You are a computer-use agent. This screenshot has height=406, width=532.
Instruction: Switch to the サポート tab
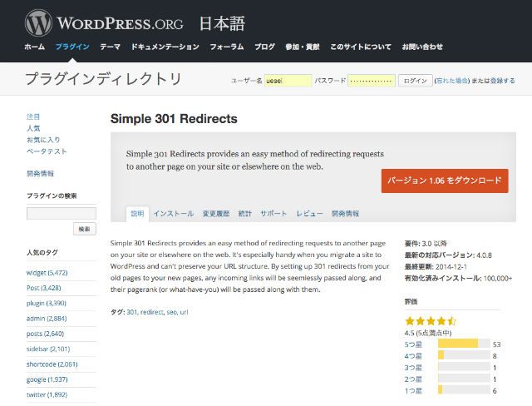point(273,214)
